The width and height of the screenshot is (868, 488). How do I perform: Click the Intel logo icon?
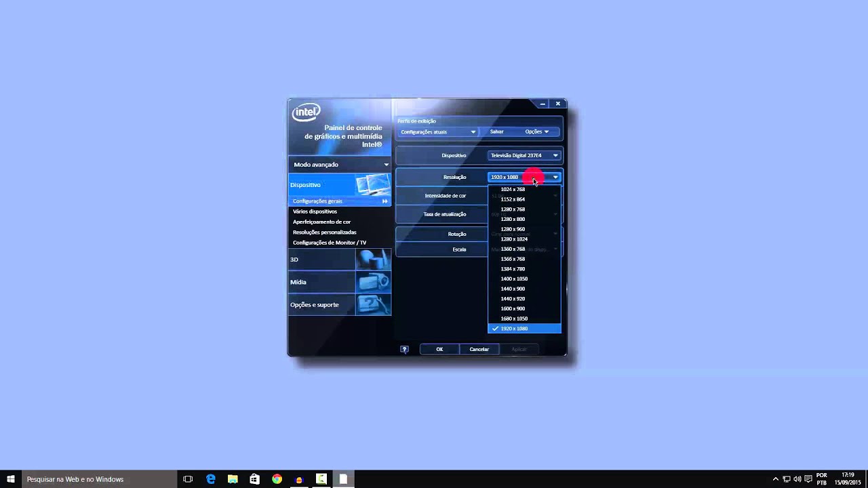click(306, 112)
